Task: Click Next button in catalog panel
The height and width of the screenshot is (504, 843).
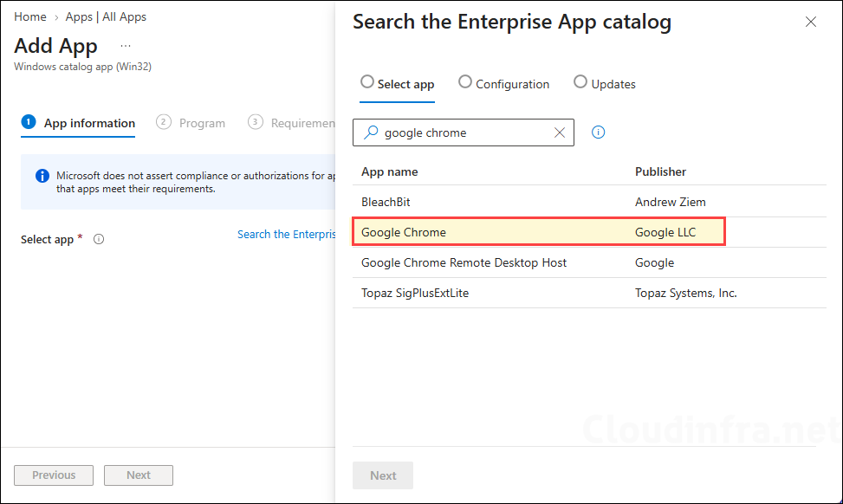Action: (383, 475)
